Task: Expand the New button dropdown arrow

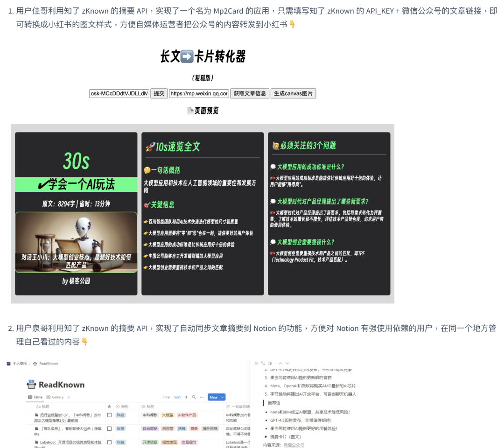Action: [x=223, y=397]
